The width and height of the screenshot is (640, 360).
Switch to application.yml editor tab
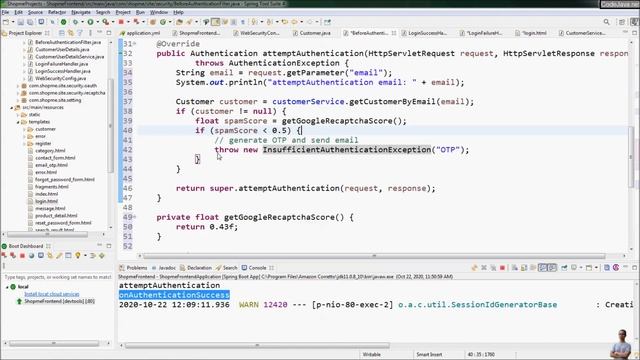tap(140, 33)
